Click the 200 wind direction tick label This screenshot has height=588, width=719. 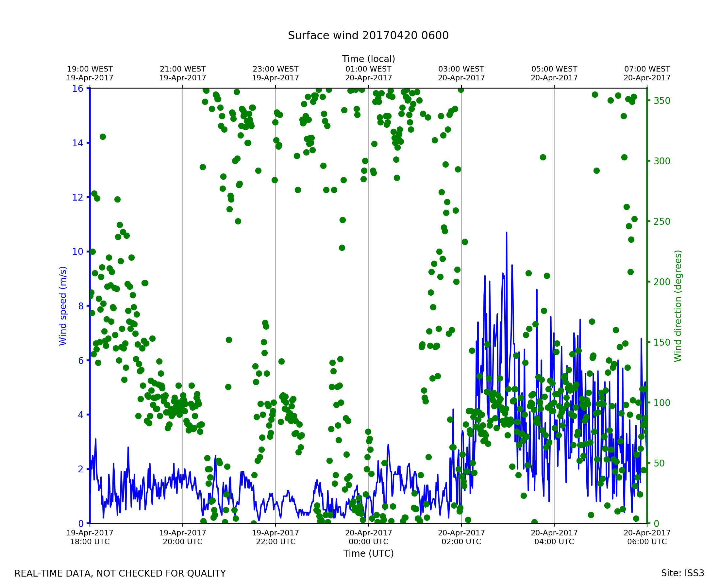[x=662, y=282]
